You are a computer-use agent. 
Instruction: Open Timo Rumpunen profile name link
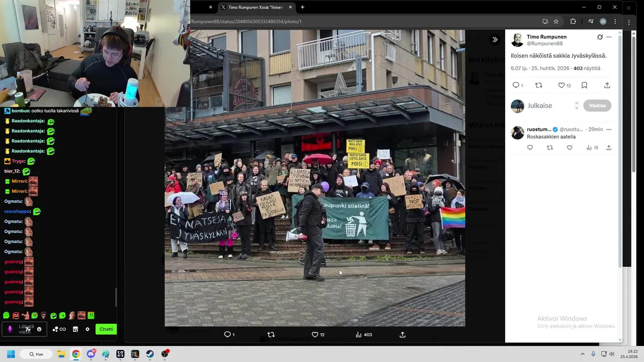[546, 37]
